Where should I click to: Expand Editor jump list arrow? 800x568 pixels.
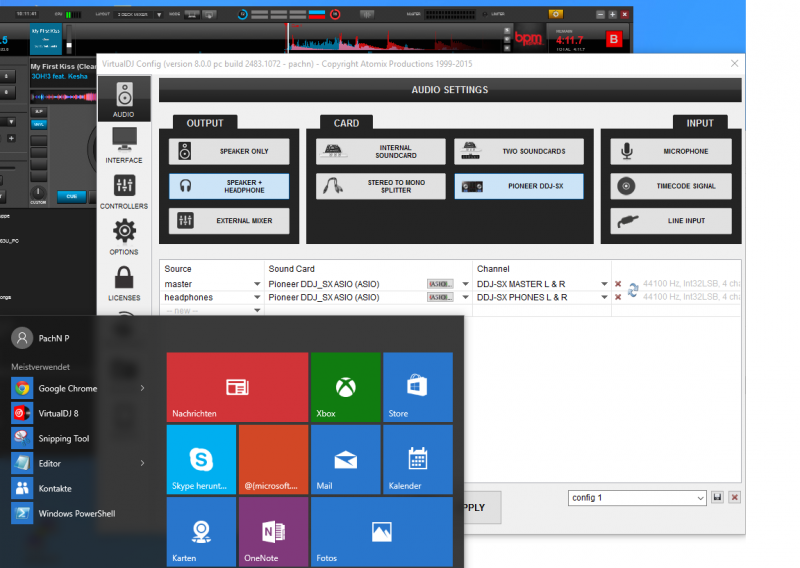pyautogui.click(x=142, y=463)
